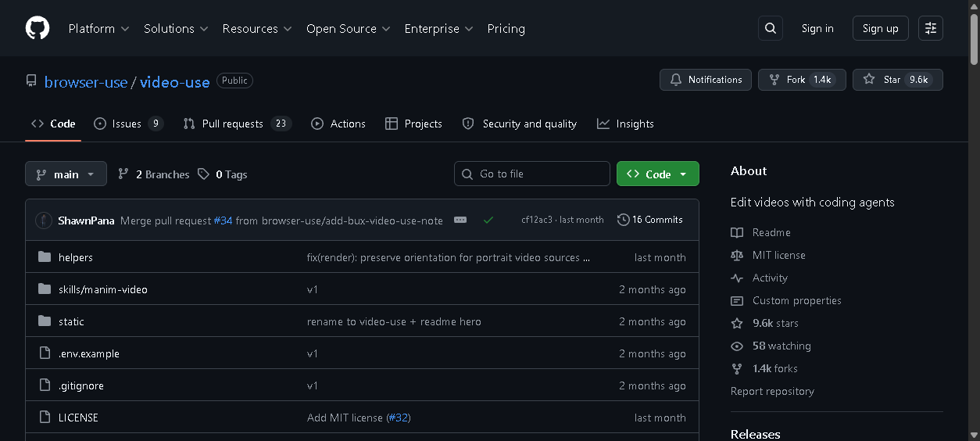Open the MIT license link in About
The image size is (980, 441).
click(x=767, y=255)
